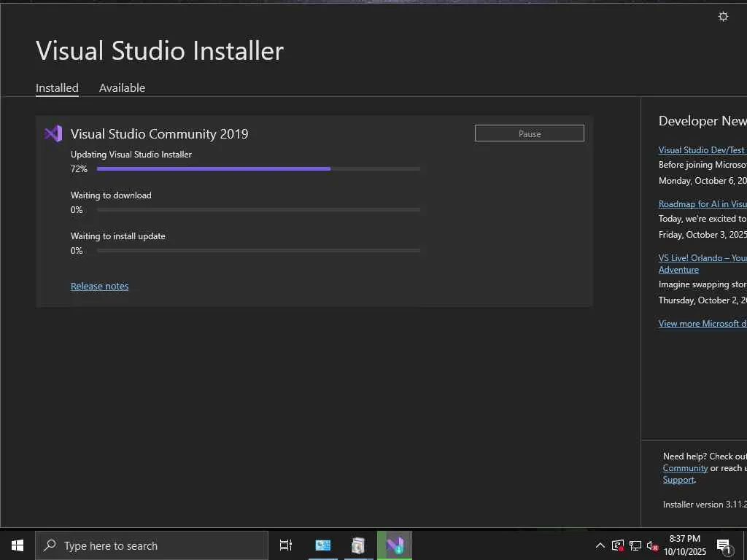
Task: Click the Thursday, October 2 date text
Action: coord(703,300)
